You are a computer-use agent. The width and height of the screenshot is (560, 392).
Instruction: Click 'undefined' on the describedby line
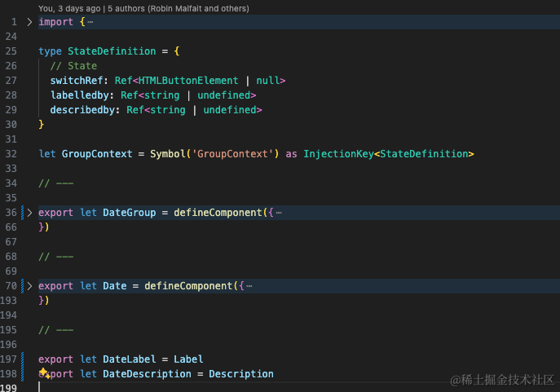tap(230, 110)
